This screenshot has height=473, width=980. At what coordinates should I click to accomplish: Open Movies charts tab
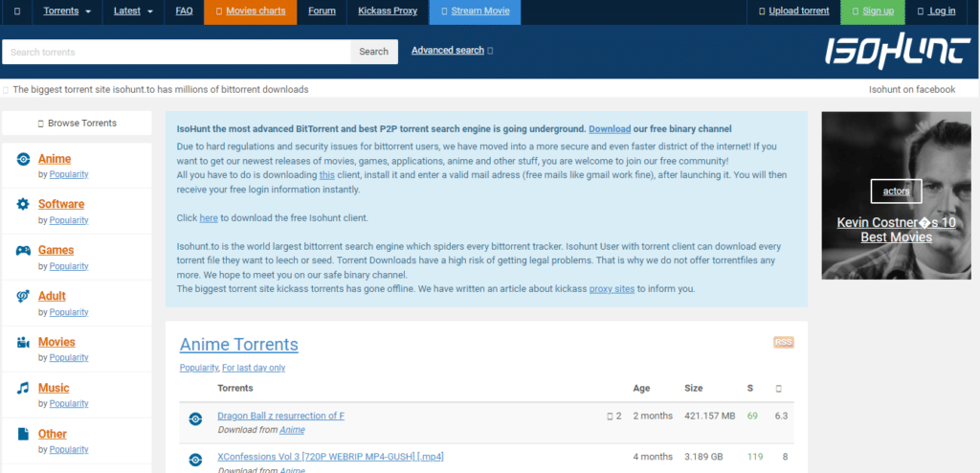[x=250, y=11]
